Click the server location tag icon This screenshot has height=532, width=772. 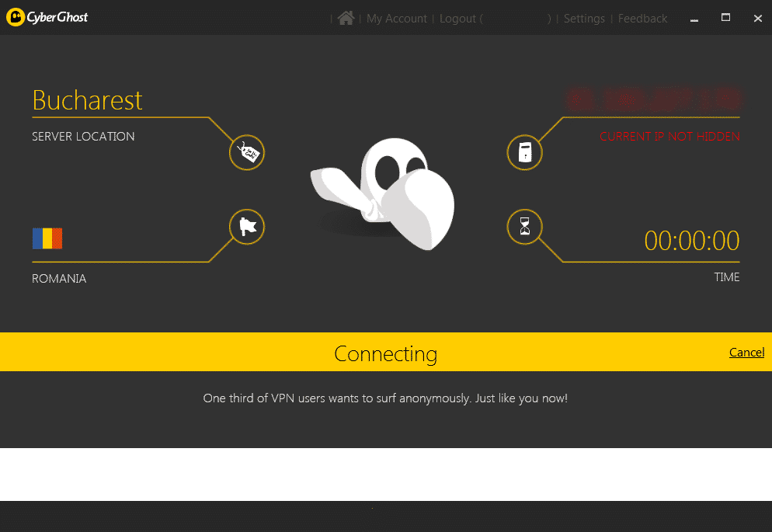(x=247, y=152)
